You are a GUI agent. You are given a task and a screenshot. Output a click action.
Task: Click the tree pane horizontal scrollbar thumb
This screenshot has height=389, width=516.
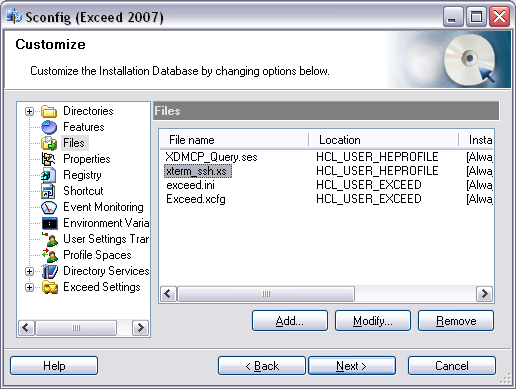[x=76, y=328]
